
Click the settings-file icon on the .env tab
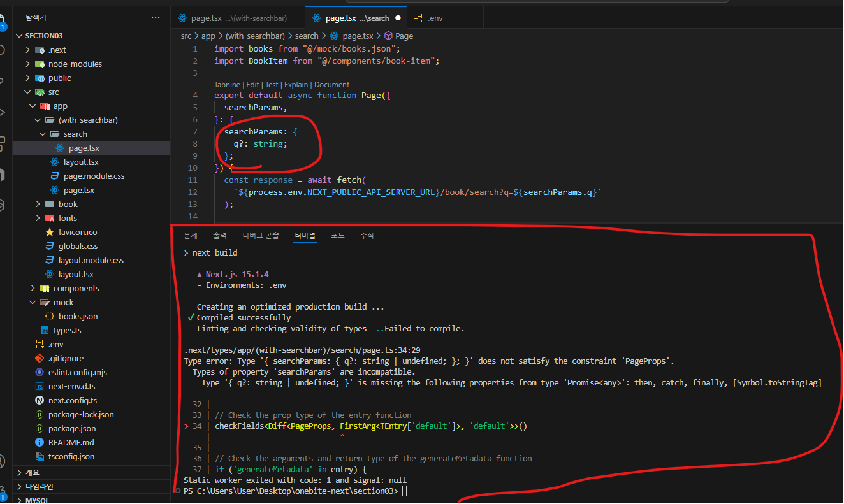(x=419, y=18)
